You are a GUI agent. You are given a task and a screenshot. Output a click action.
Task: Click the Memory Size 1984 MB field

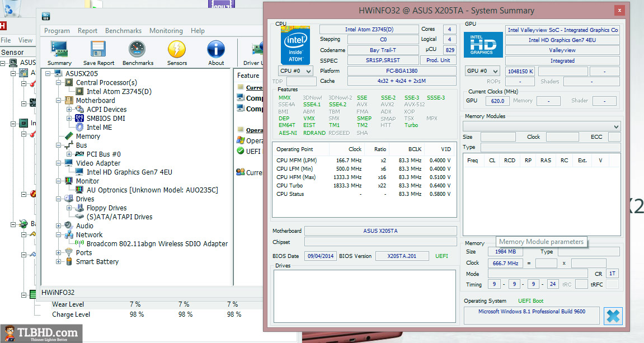pos(505,251)
